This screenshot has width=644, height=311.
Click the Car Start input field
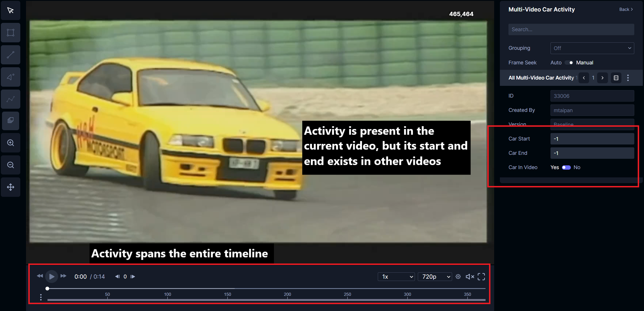tap(592, 139)
